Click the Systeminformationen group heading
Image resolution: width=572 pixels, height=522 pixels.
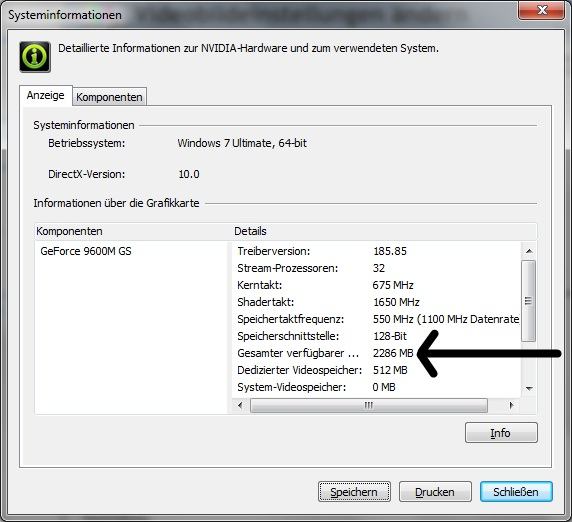pos(84,125)
